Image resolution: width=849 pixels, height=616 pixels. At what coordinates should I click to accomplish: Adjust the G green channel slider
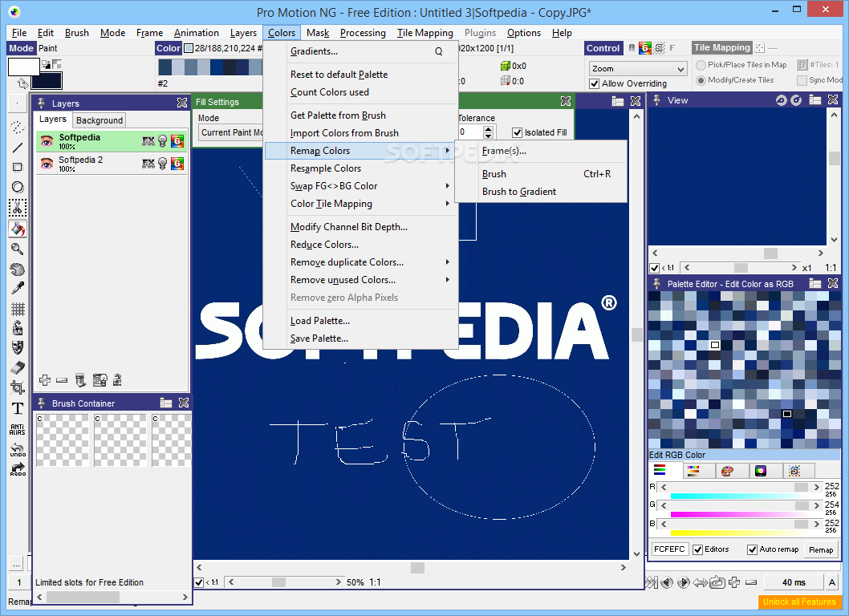click(739, 505)
